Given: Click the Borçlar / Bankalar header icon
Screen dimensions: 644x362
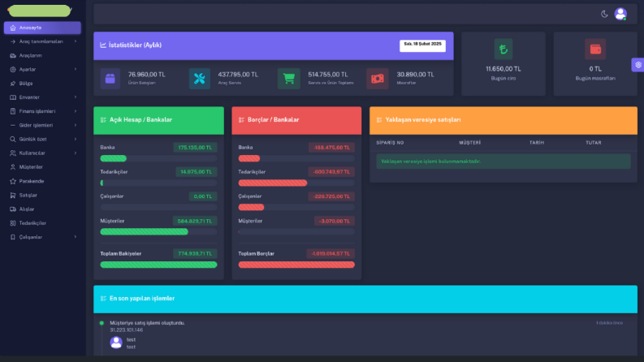Looking at the screenshot, I should tap(241, 120).
